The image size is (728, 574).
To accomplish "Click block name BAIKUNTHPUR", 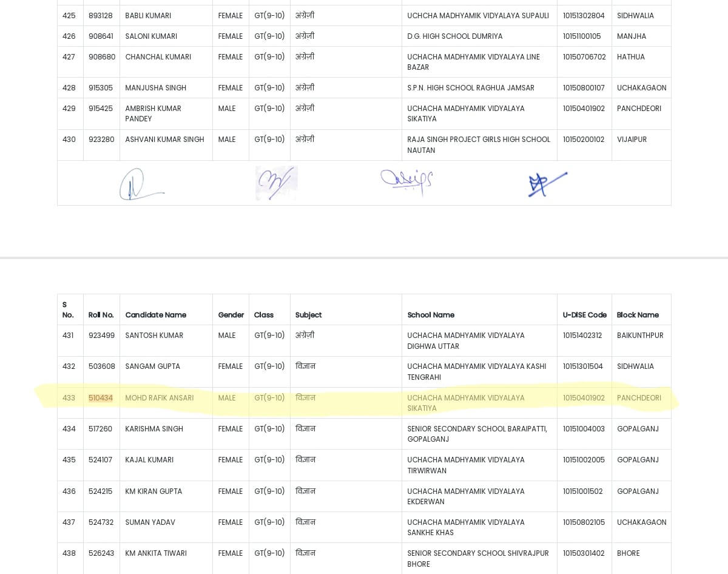I will click(641, 336).
